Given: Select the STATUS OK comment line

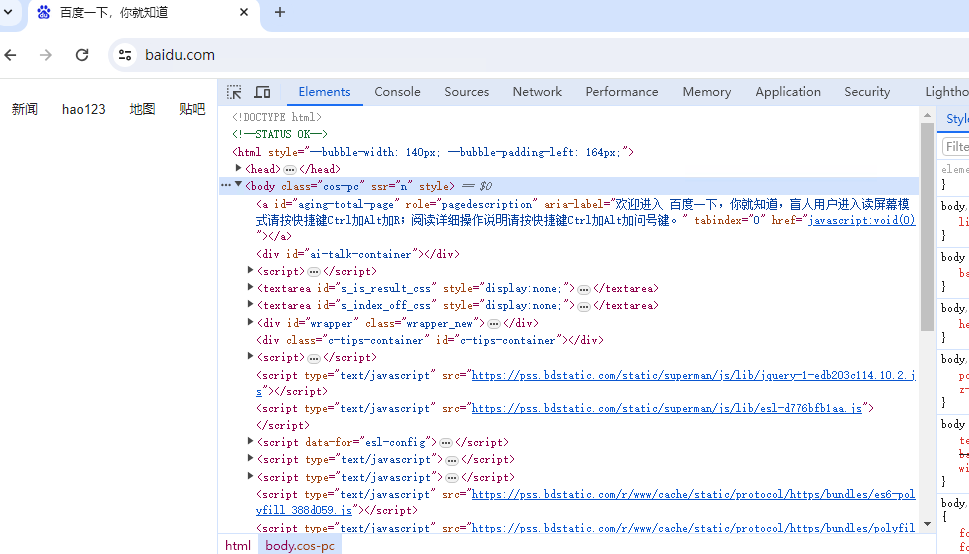Looking at the screenshot, I should (x=280, y=134).
